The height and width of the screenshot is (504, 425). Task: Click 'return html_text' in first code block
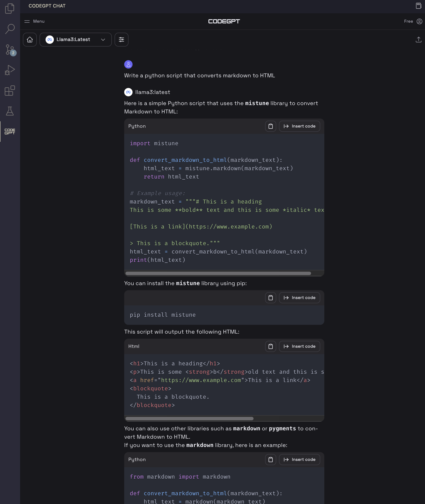point(171,177)
